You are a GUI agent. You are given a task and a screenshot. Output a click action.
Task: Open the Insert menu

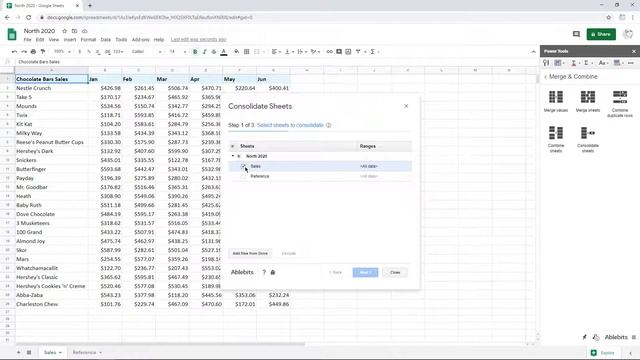point(70,40)
